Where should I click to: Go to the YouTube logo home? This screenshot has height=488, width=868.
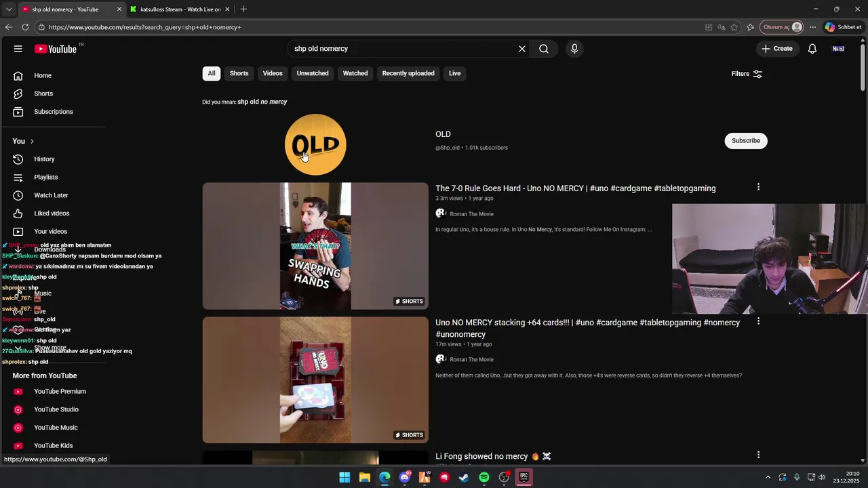[56, 49]
